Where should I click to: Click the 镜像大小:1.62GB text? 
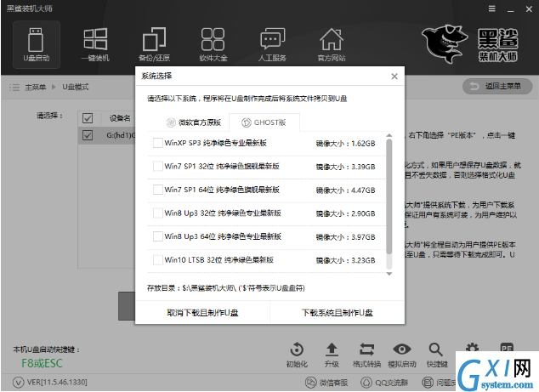[345, 144]
